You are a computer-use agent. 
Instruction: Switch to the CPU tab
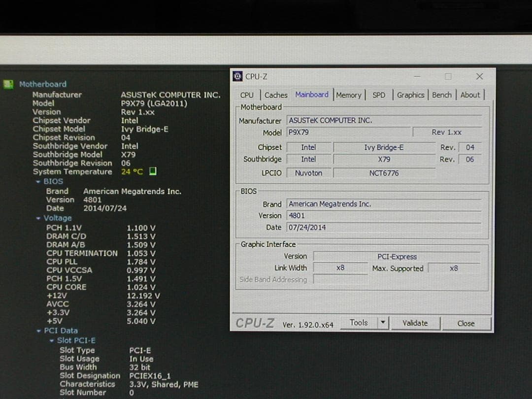pyautogui.click(x=247, y=95)
